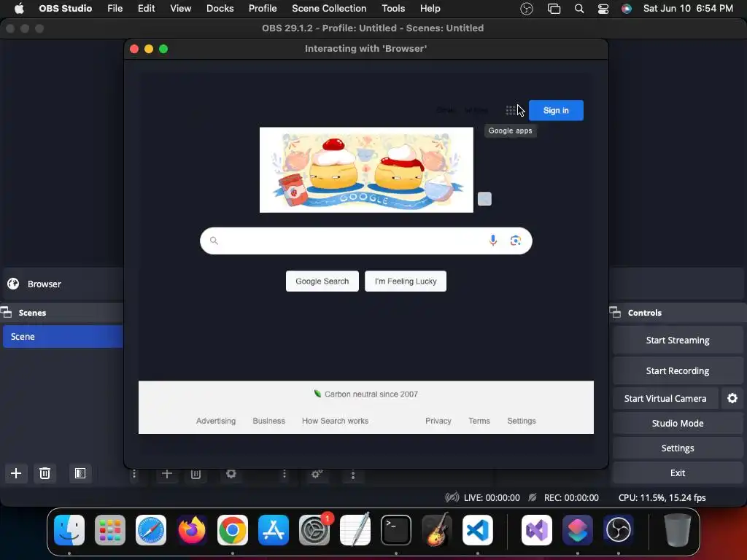Screen dimensions: 747x560
Task: Open the How Search works link
Action: click(x=335, y=421)
